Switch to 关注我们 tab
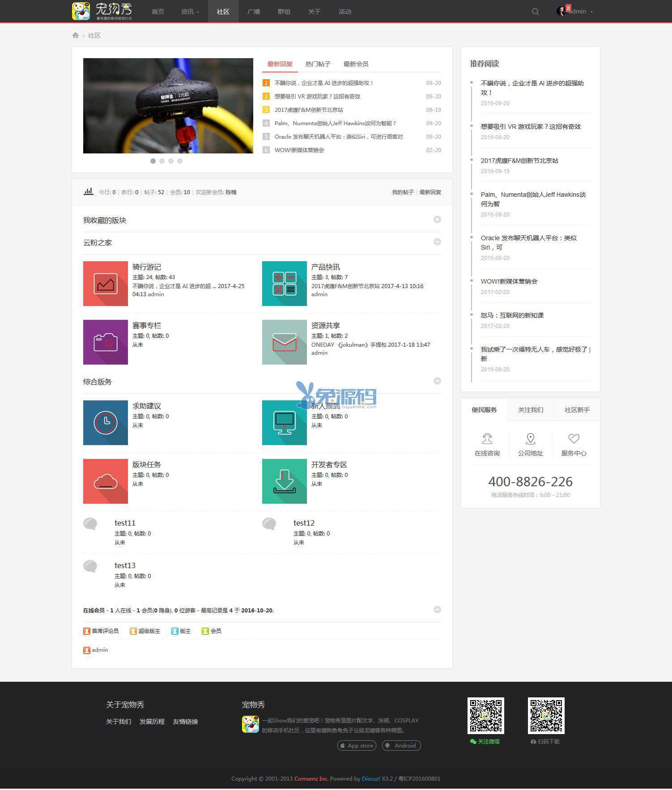Image resolution: width=672 pixels, height=790 pixels. 531,410
